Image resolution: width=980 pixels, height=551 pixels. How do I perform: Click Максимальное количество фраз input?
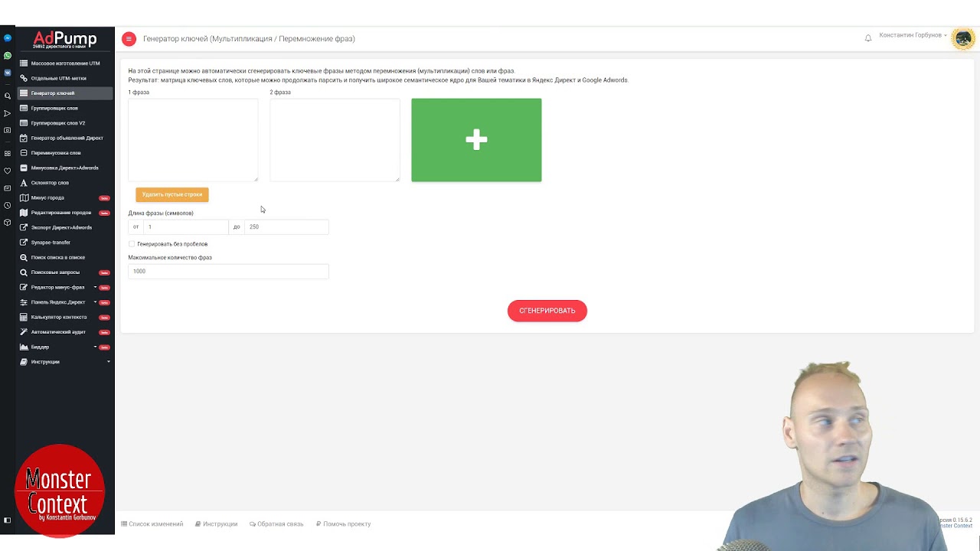[x=228, y=271]
